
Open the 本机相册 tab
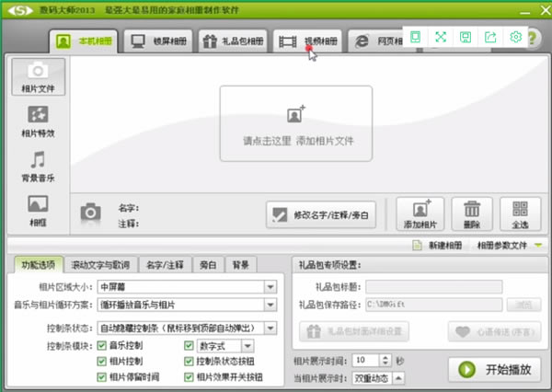coord(84,41)
